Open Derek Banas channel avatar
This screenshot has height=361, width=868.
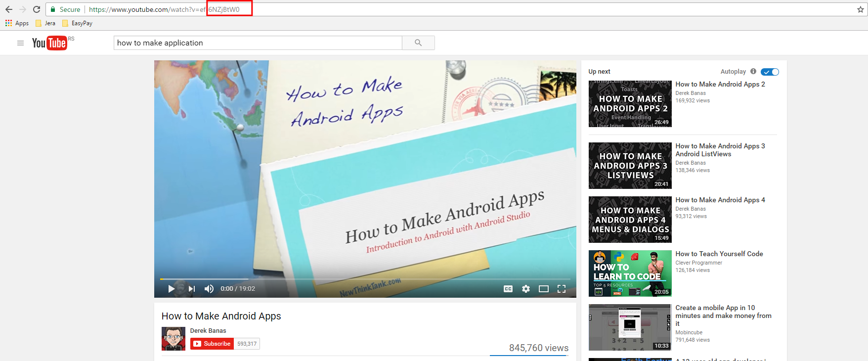coord(174,339)
